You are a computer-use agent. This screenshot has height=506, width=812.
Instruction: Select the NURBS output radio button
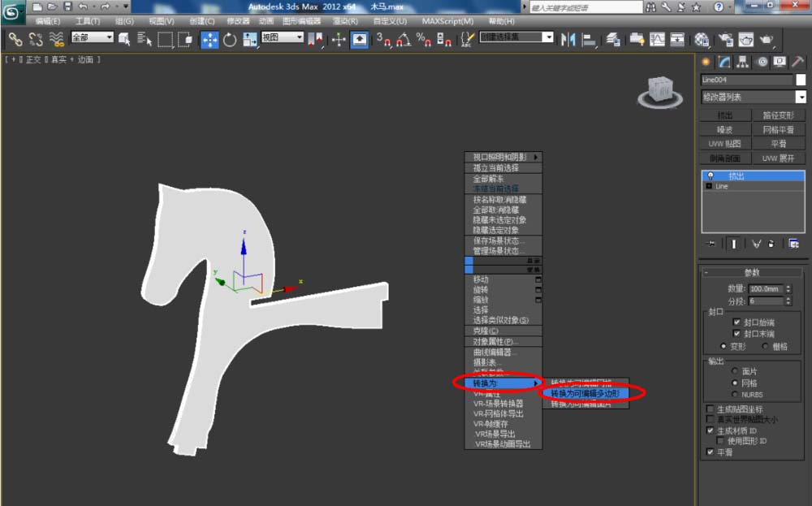click(x=734, y=394)
